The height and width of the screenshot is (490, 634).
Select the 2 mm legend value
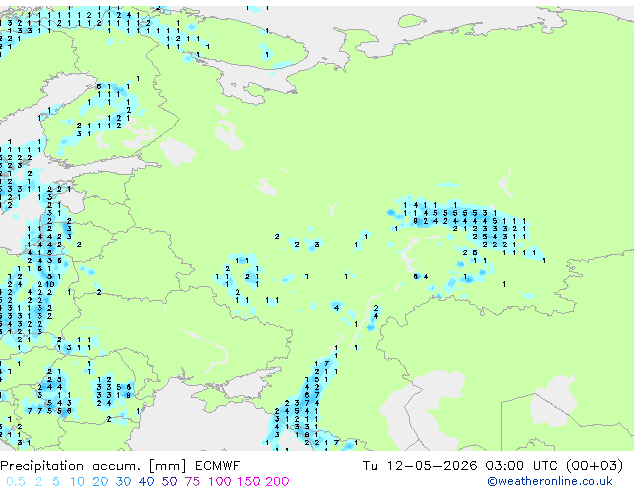[38, 482]
